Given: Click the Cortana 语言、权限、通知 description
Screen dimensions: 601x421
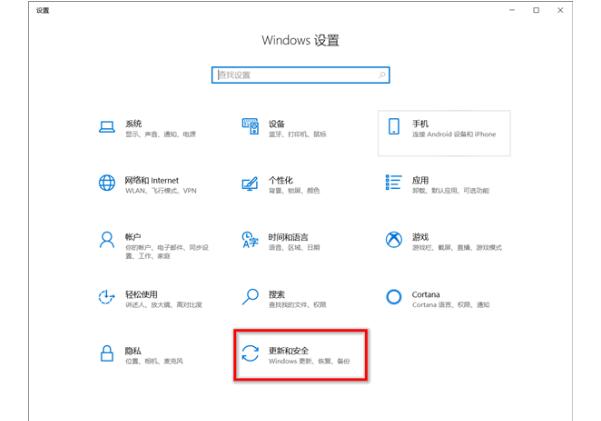Looking at the screenshot, I should 451,305.
